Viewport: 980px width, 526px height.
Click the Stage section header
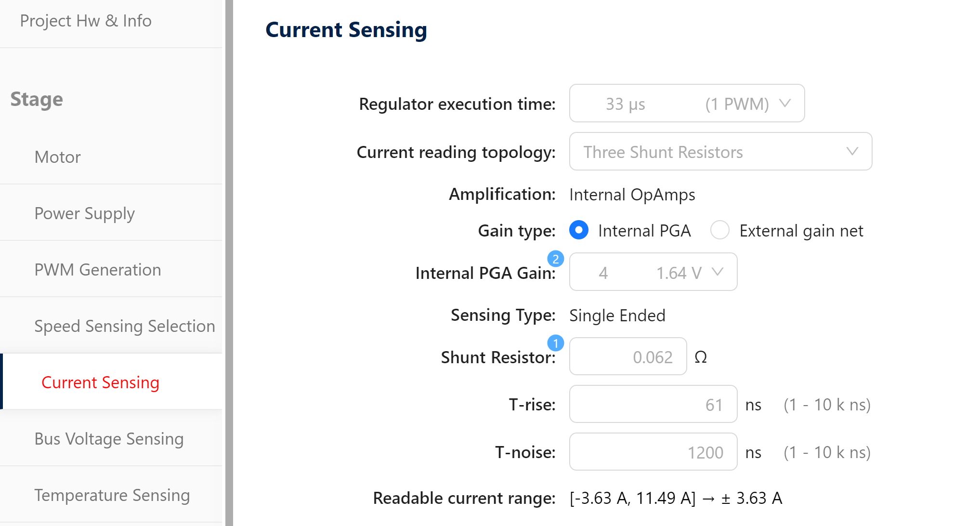(36, 99)
